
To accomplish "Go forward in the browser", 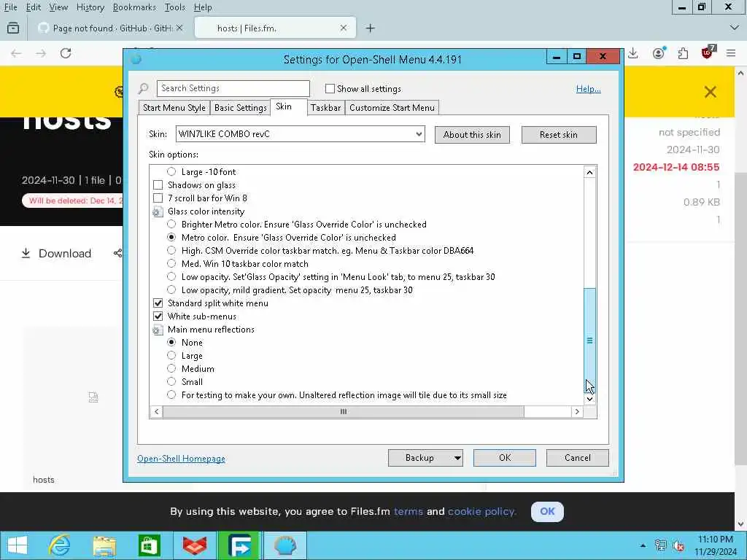I will pyautogui.click(x=41, y=52).
